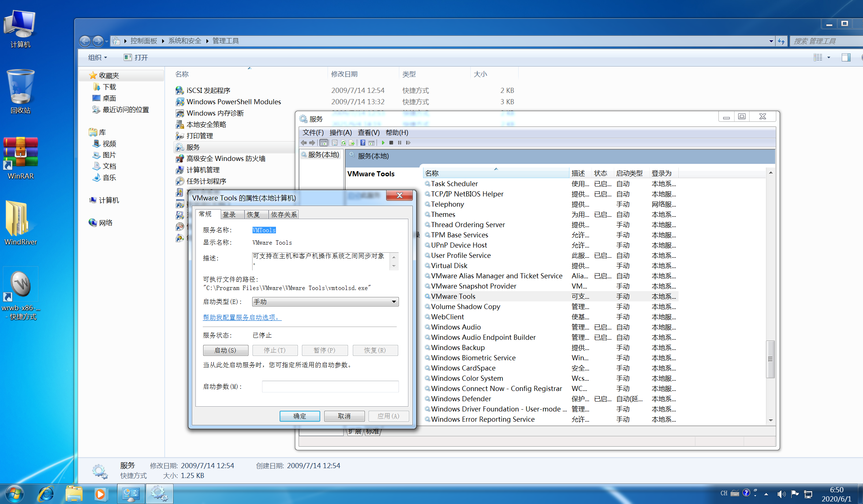This screenshot has height=504, width=863.
Task: Click the Show/Hide Action Pane toolbar icon
Action: coord(371,143)
